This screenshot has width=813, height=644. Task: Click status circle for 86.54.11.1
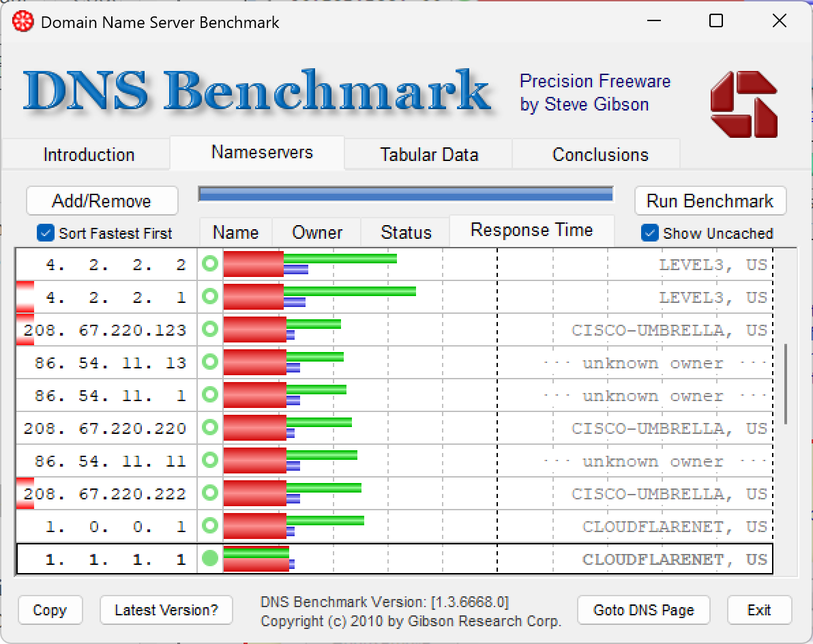tap(210, 394)
